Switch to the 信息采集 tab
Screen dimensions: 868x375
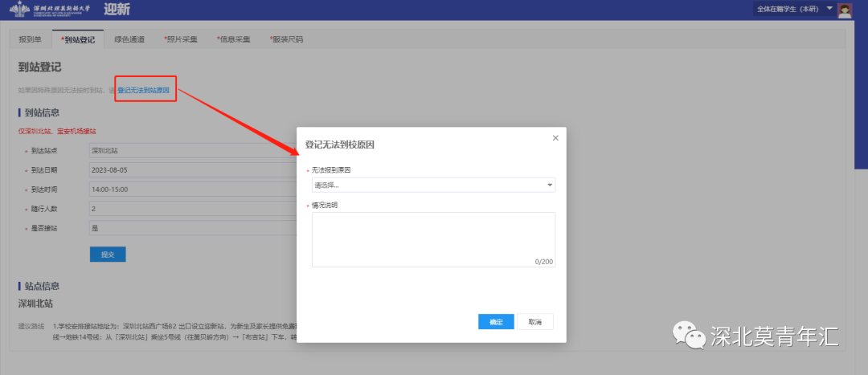(234, 39)
